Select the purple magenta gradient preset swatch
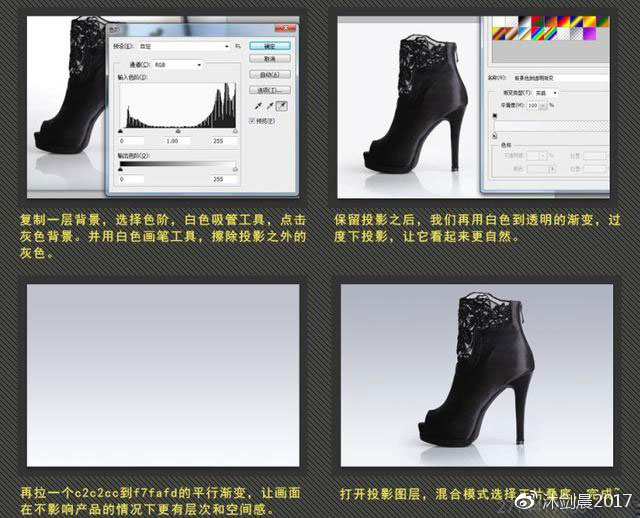Screen dimensions: 640x518 (589, 34)
